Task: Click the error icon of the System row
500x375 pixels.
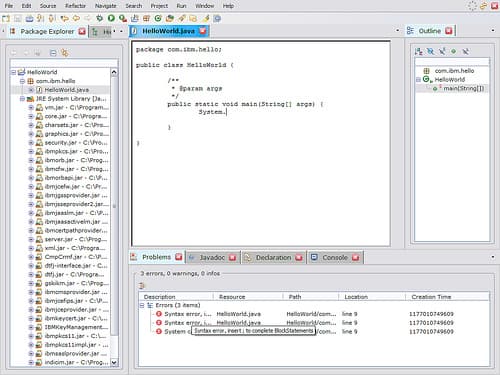Action: pos(159,331)
